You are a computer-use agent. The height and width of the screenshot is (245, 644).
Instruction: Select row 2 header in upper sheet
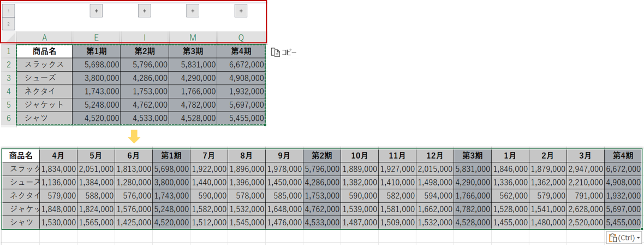pyautogui.click(x=9, y=65)
